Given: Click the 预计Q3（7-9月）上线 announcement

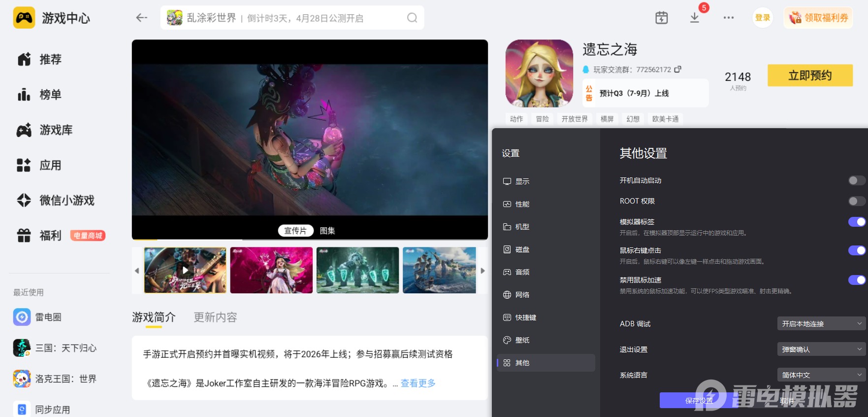Looking at the screenshot, I should coord(645,93).
